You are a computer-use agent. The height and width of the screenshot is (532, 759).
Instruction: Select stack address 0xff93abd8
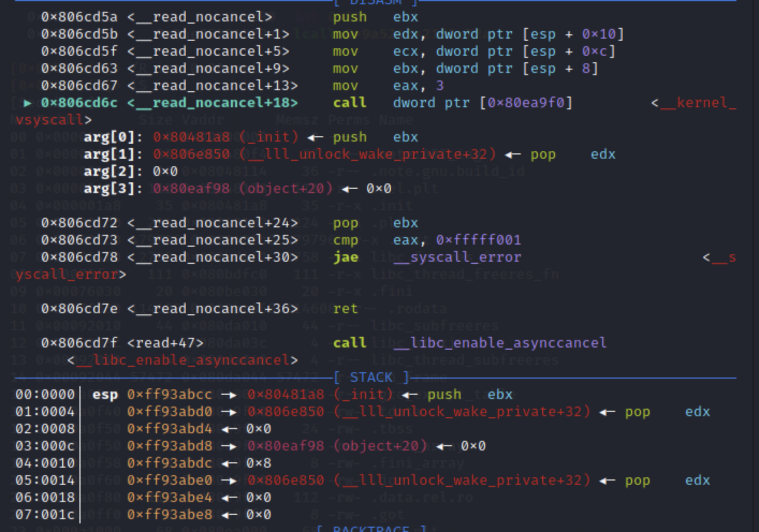coord(170,446)
